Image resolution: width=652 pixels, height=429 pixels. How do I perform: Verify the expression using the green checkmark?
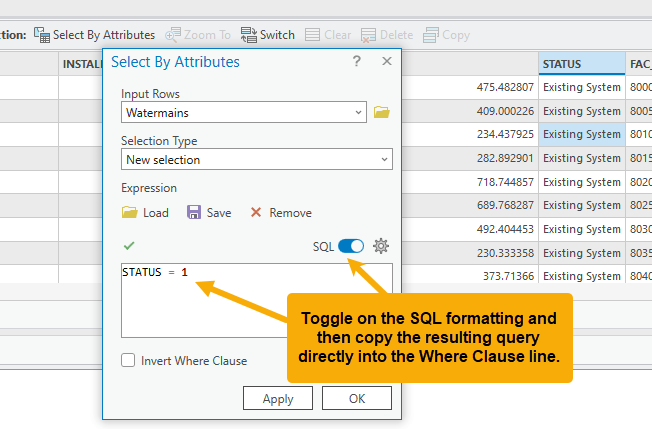point(129,246)
